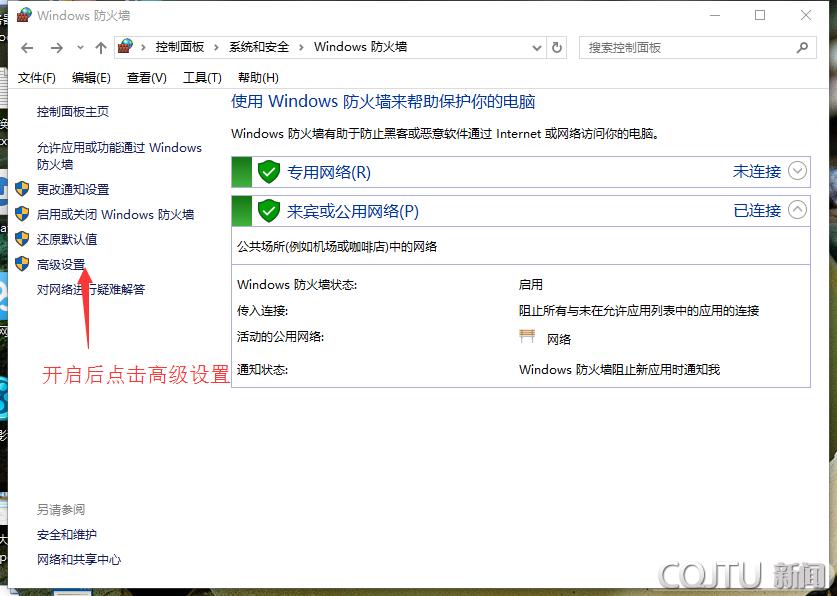Click the 通知状态: label
Image resolution: width=837 pixels, height=596 pixels.
pyautogui.click(x=263, y=370)
